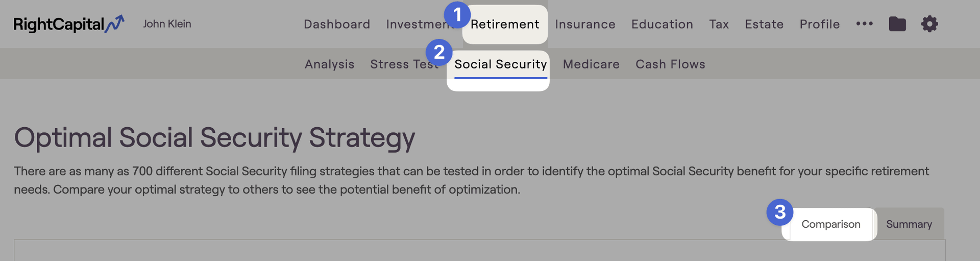Open the Retirement tab
This screenshot has height=261, width=980.
[505, 24]
